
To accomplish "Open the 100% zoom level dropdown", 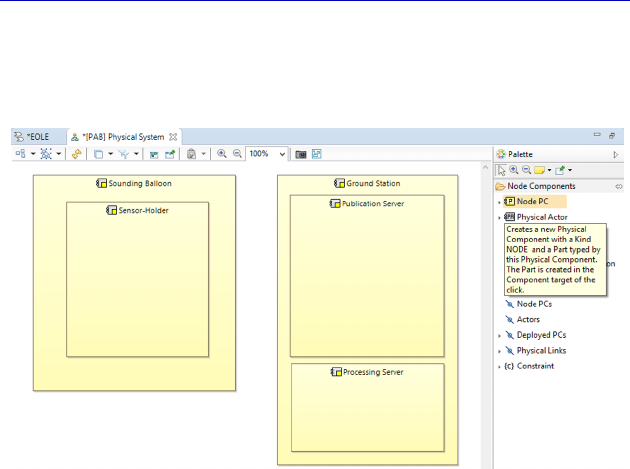I will [x=283, y=154].
